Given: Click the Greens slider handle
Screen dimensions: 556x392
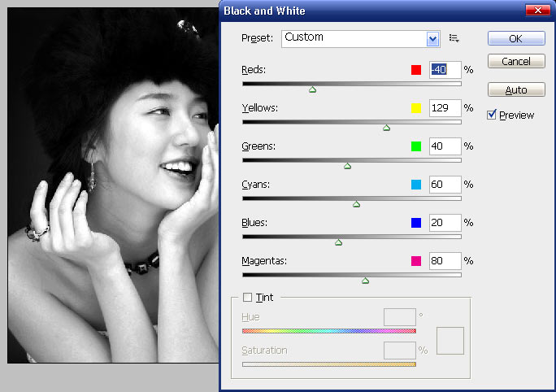Looking at the screenshot, I should 348,166.
